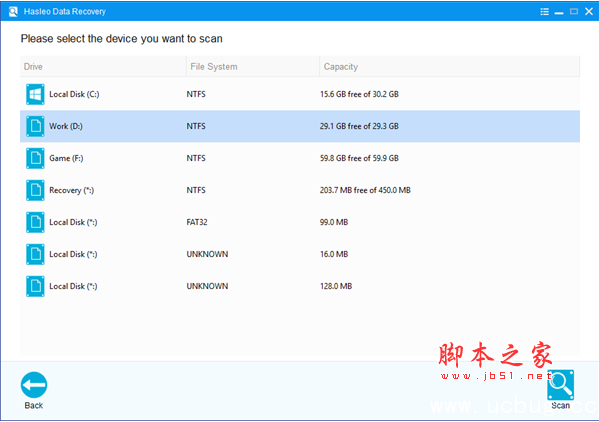Select the Local Disk (C:) name
599x422 pixels.
(x=74, y=94)
